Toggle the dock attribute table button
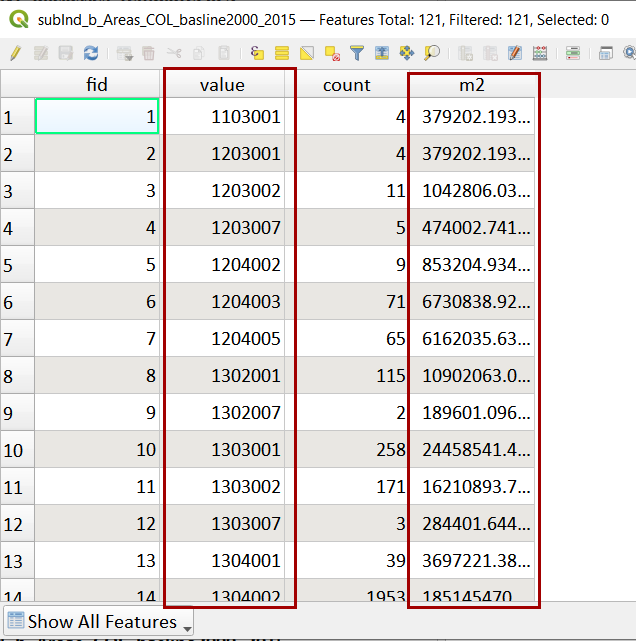The width and height of the screenshot is (636, 641). coord(605,53)
